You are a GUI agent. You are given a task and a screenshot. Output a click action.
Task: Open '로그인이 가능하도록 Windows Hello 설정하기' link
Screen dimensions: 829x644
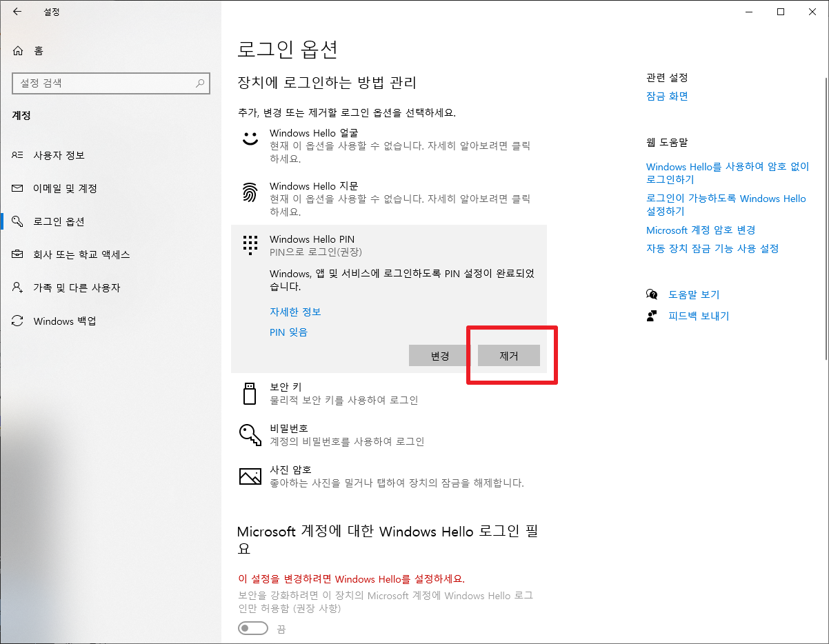coord(726,205)
